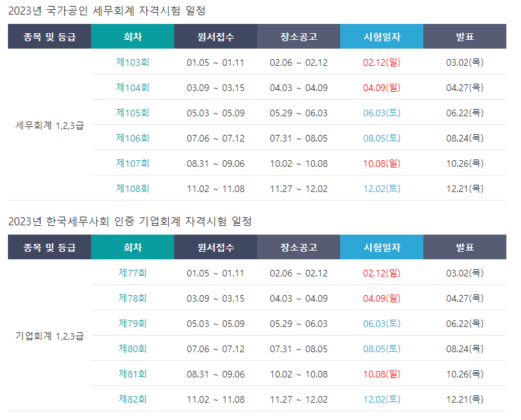
Task: Open the 제104회 exam round link
Action: [133, 88]
